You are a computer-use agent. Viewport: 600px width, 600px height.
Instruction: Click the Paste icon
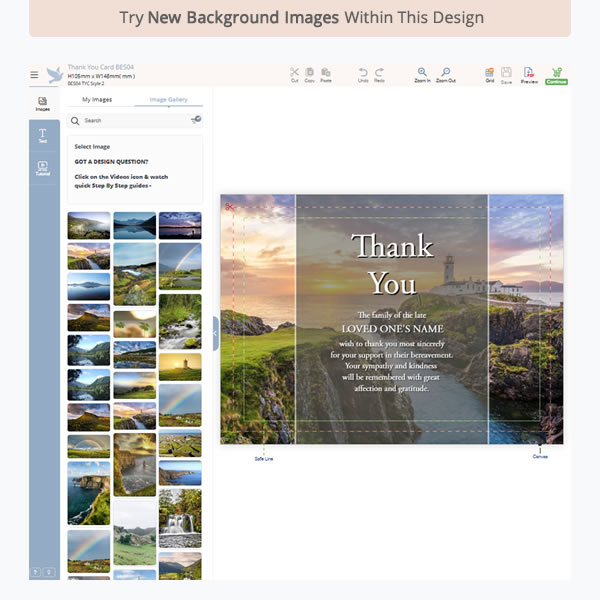(326, 73)
